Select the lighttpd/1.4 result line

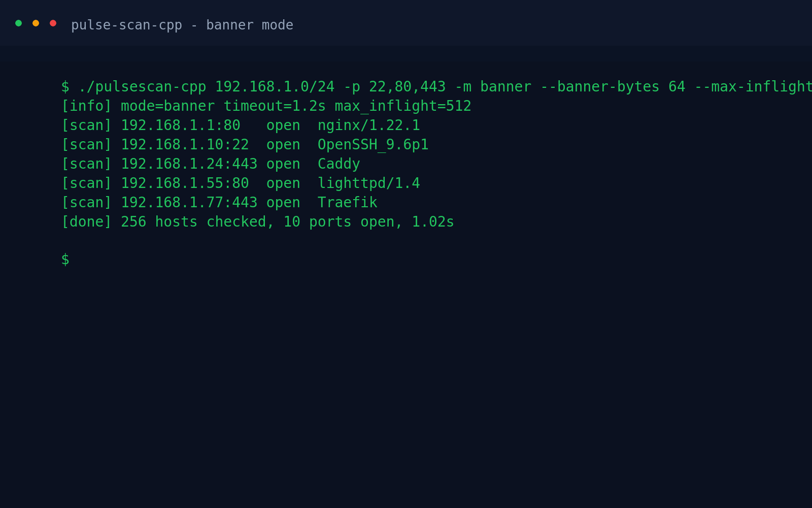tap(368, 183)
